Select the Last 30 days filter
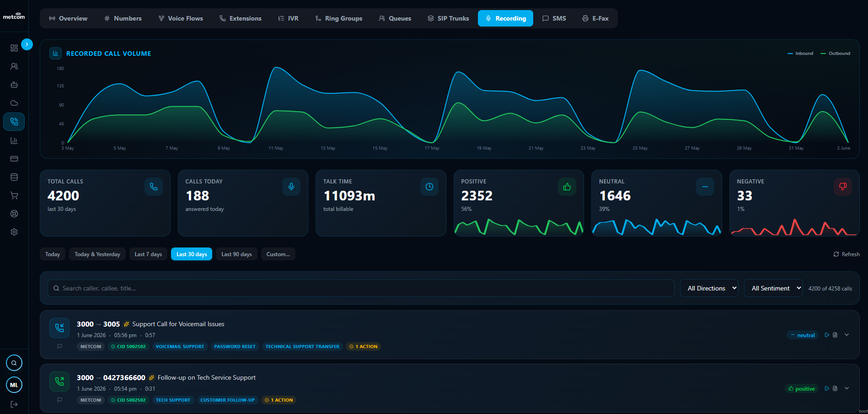Viewport: 868px width, 414px height. tap(192, 254)
